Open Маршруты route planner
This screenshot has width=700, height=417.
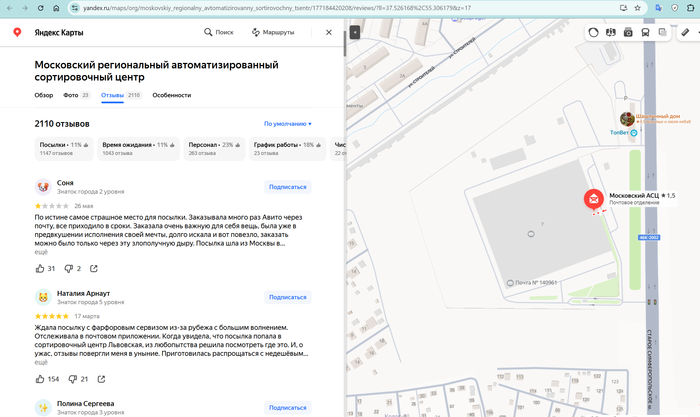(273, 32)
